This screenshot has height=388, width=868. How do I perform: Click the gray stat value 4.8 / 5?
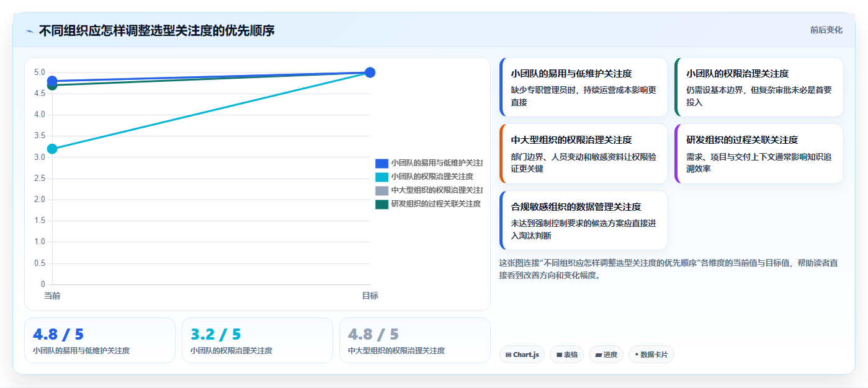[x=374, y=334]
